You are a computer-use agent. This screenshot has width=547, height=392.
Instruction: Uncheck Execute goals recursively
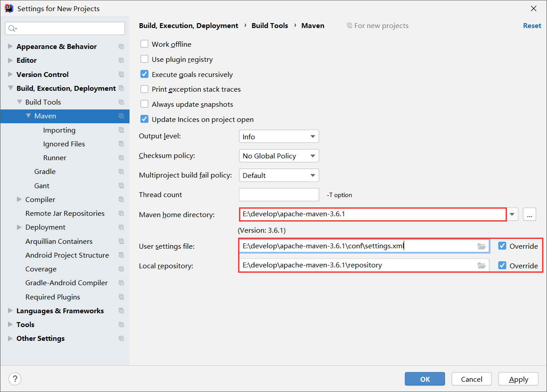point(144,74)
